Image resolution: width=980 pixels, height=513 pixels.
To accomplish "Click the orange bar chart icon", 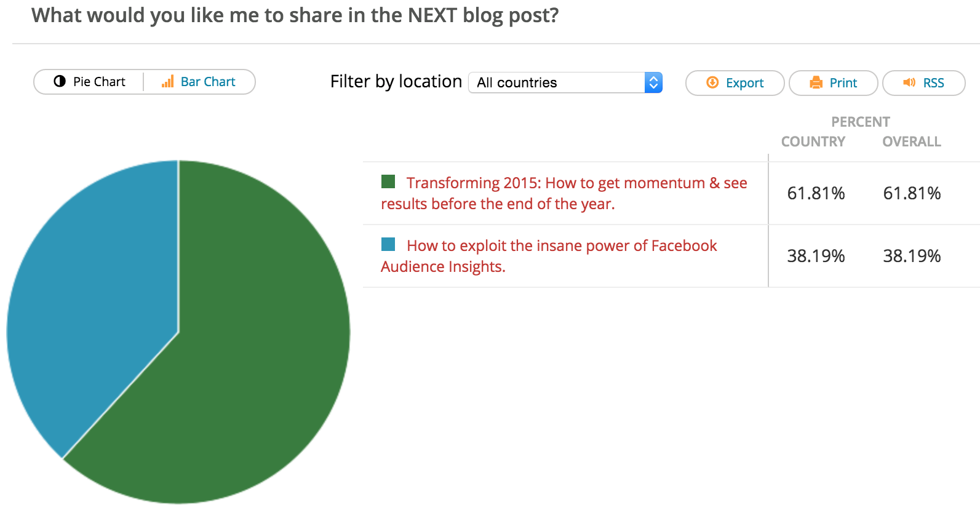I will 167,81.
